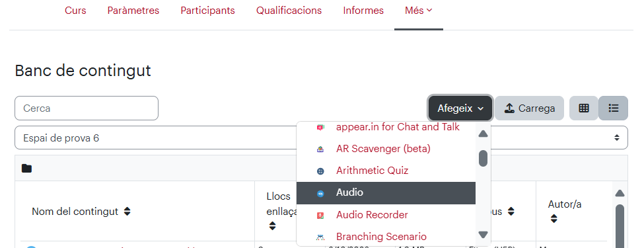
Task: Click the Audio content type icon
Action: (x=320, y=193)
